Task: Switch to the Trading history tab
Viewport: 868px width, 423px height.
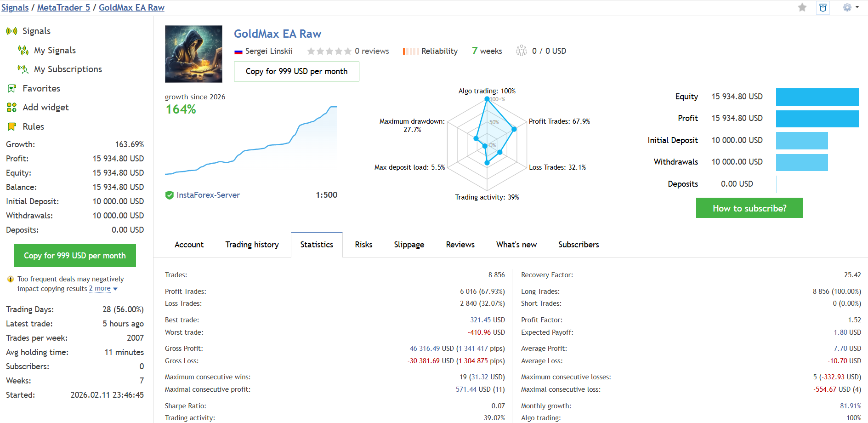Action: 252,245
